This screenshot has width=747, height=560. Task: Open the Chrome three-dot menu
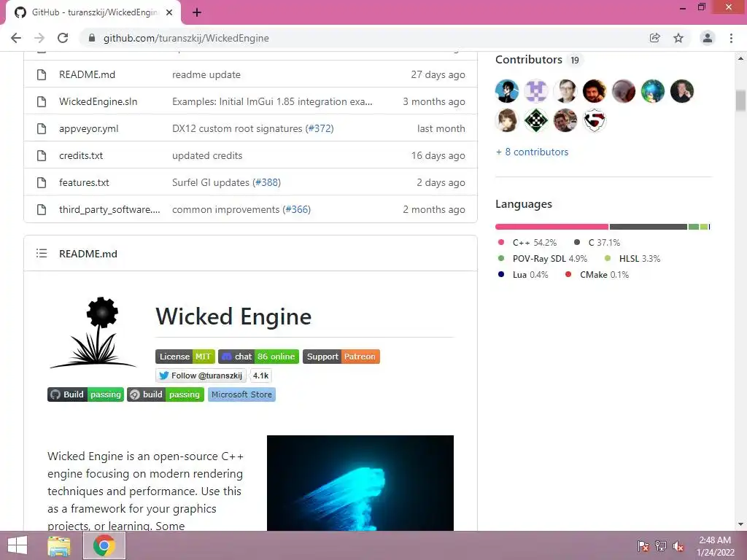coord(731,38)
